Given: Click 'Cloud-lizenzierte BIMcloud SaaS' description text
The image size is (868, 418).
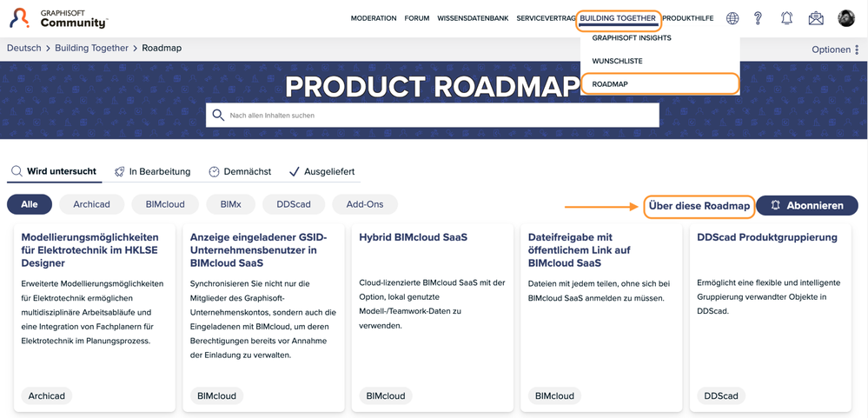Looking at the screenshot, I should (x=432, y=304).
